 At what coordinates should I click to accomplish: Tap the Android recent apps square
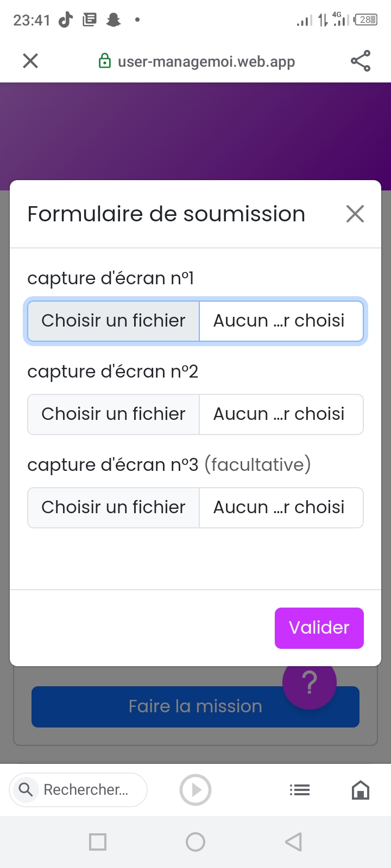[x=98, y=842]
